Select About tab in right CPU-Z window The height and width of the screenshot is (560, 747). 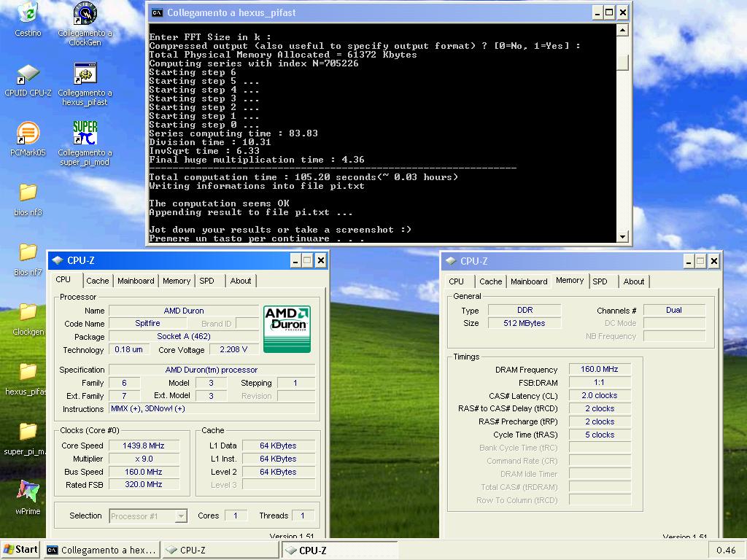[x=634, y=281]
